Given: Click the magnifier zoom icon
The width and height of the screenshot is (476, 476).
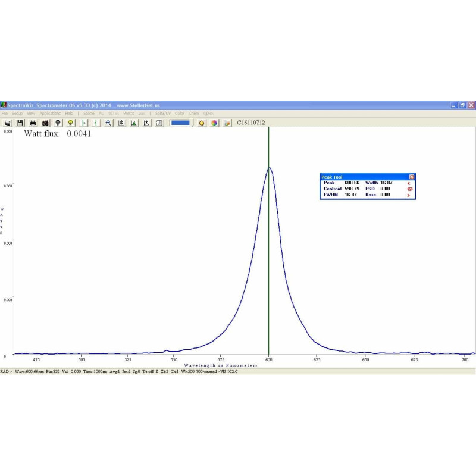Looking at the screenshot, I should click(108, 123).
